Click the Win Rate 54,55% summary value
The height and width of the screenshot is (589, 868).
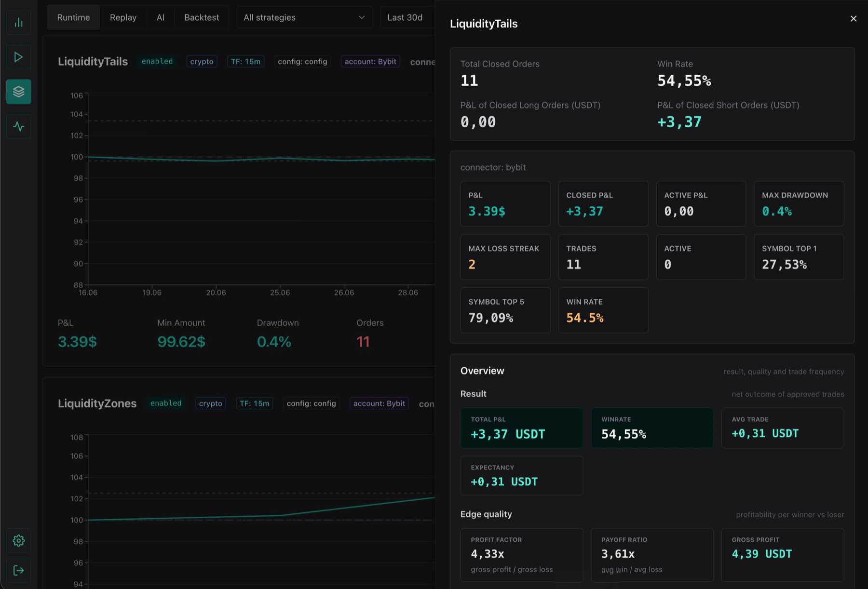[x=684, y=80]
